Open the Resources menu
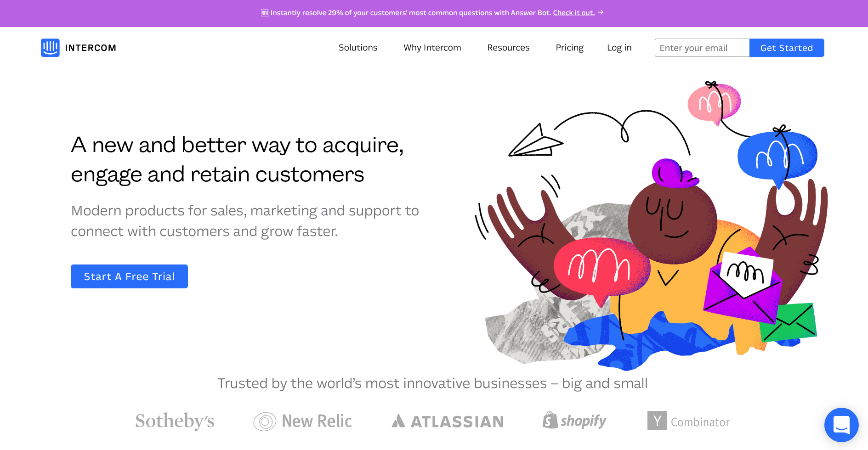868x450 pixels. tap(508, 48)
